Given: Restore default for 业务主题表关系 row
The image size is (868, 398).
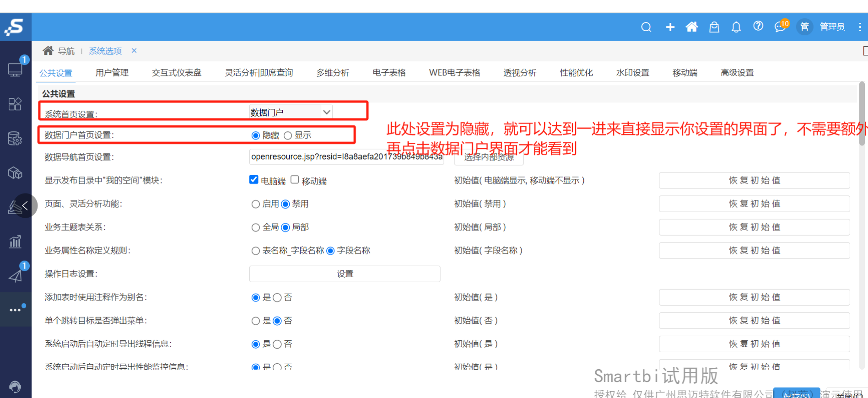Looking at the screenshot, I should point(755,227).
